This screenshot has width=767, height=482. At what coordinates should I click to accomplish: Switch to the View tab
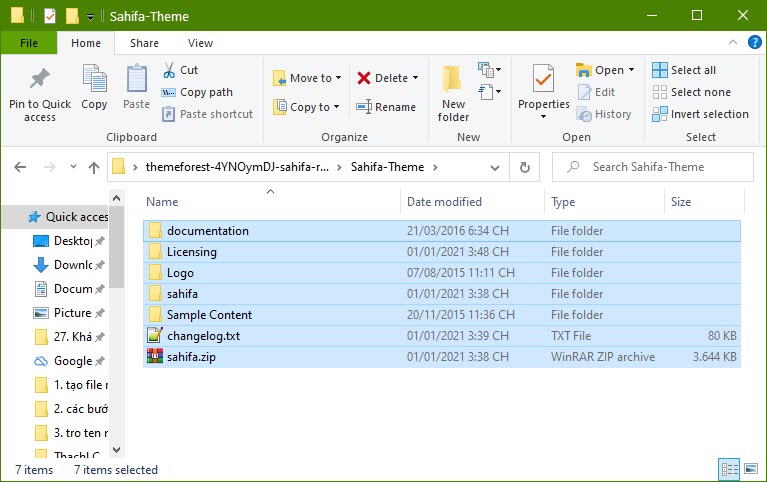point(201,43)
